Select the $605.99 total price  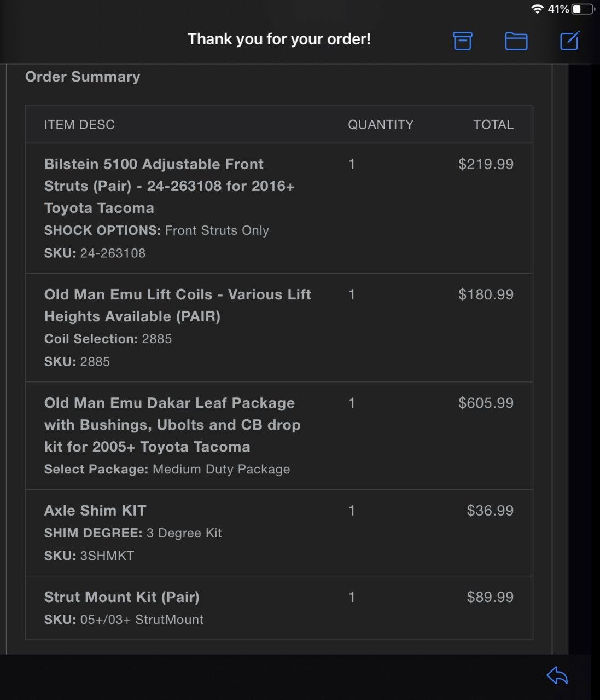pyautogui.click(x=486, y=403)
